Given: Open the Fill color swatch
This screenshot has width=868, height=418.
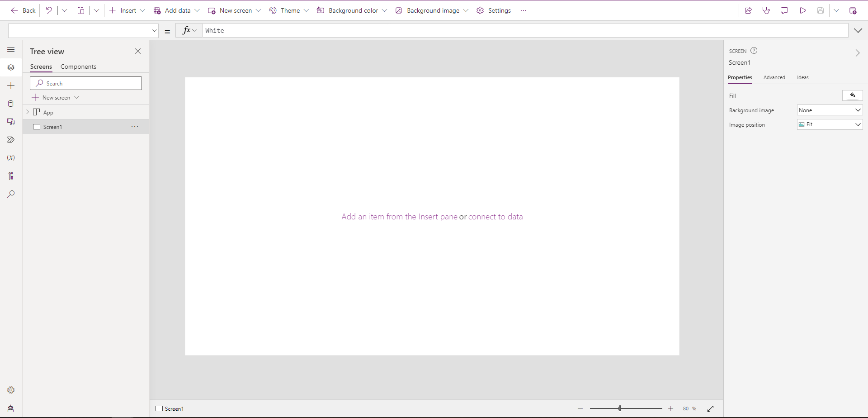Looking at the screenshot, I should [x=853, y=95].
